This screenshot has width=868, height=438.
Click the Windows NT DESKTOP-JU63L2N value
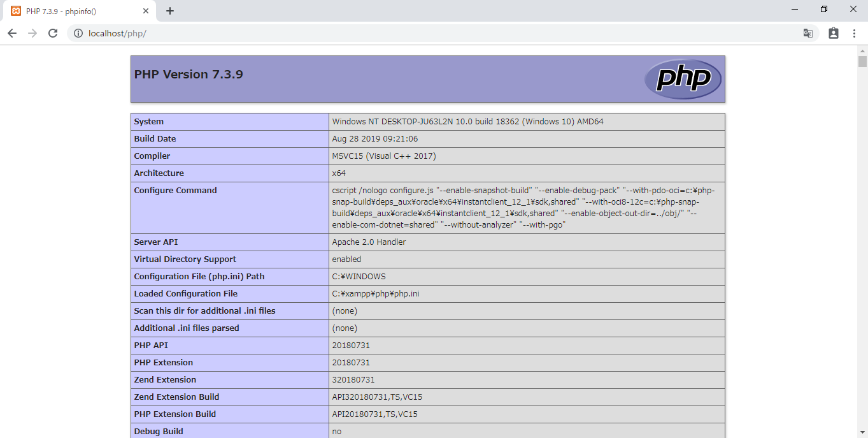click(467, 122)
